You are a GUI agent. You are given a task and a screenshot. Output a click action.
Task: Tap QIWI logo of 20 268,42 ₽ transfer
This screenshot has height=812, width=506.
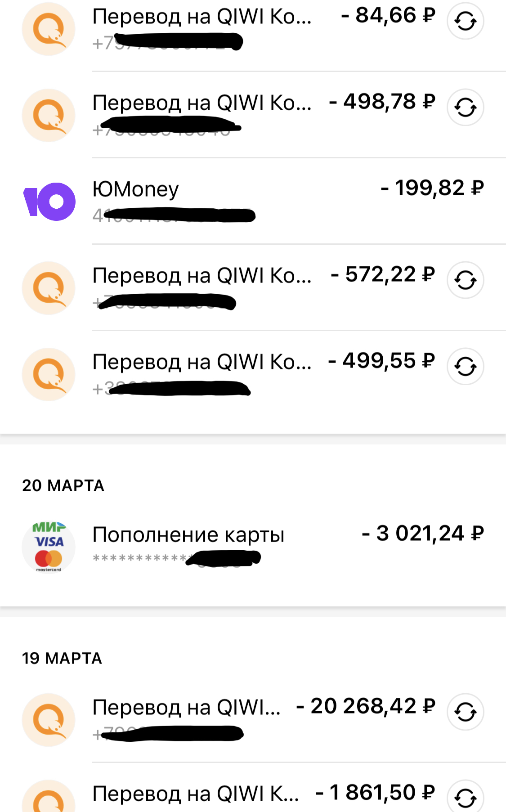point(49,720)
